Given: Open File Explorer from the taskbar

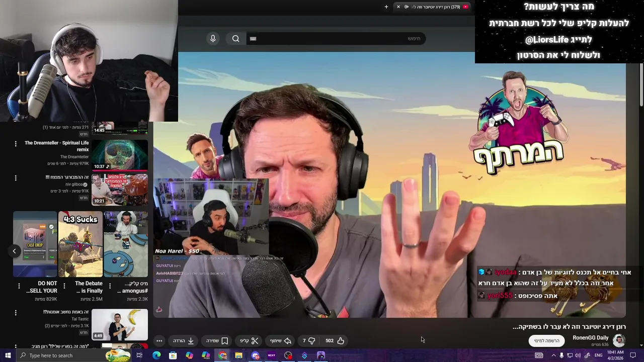Looking at the screenshot, I should [238, 355].
